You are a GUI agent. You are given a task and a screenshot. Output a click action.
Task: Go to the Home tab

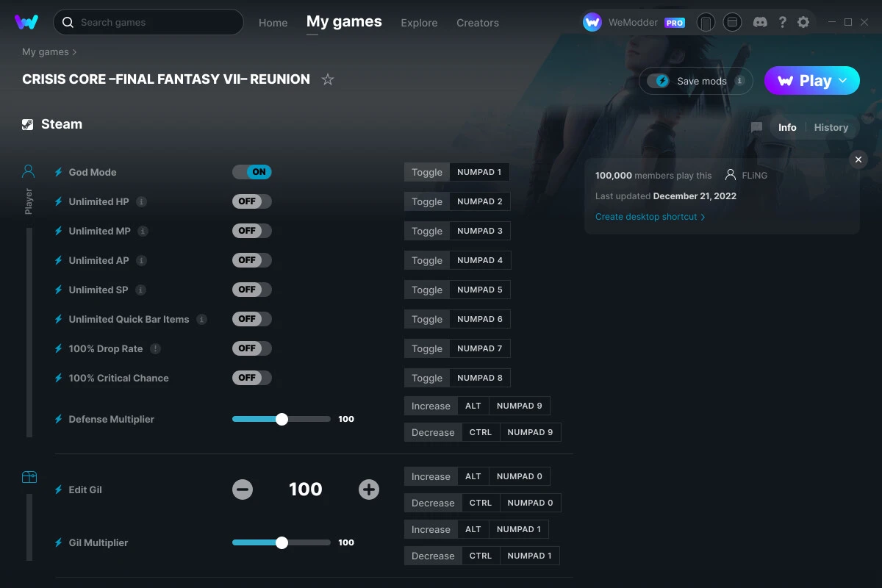pyautogui.click(x=273, y=23)
